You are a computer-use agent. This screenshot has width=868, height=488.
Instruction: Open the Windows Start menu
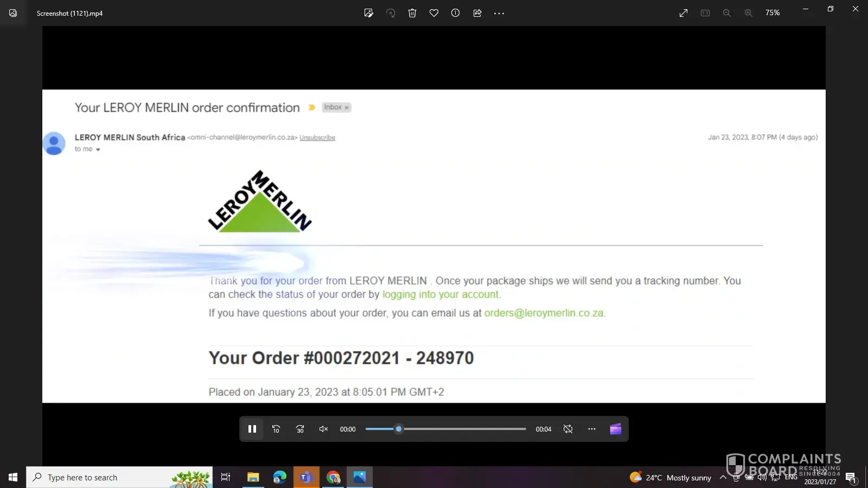point(13,477)
